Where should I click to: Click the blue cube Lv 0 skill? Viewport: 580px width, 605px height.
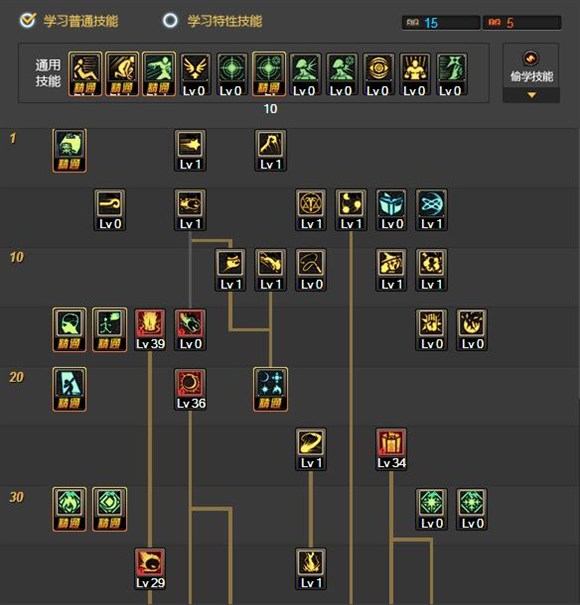tap(391, 210)
